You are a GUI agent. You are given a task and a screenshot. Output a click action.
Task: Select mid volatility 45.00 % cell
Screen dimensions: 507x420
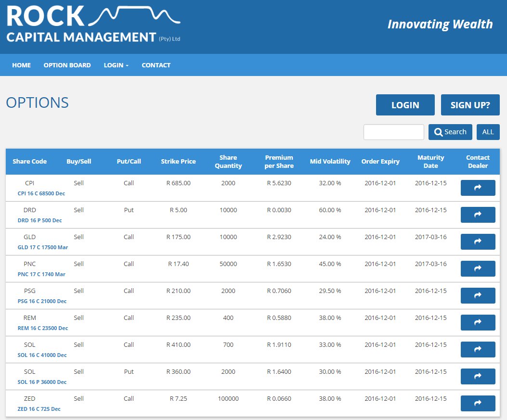pyautogui.click(x=330, y=264)
